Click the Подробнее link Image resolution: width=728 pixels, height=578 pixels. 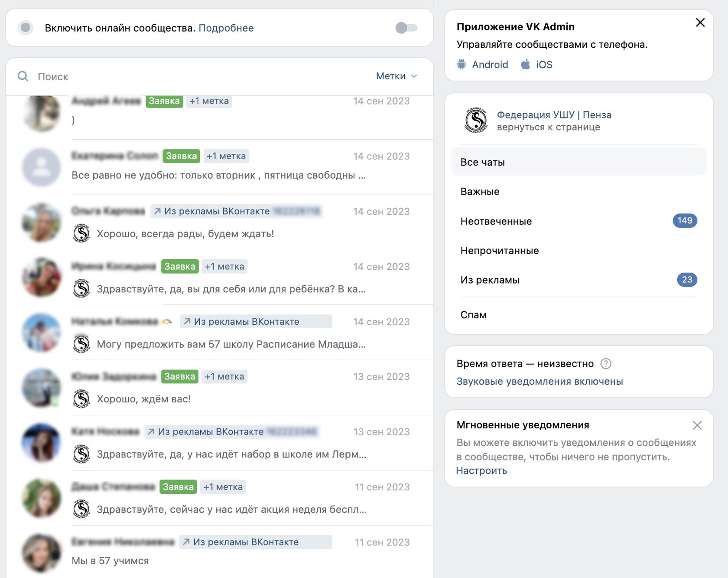[x=226, y=28]
